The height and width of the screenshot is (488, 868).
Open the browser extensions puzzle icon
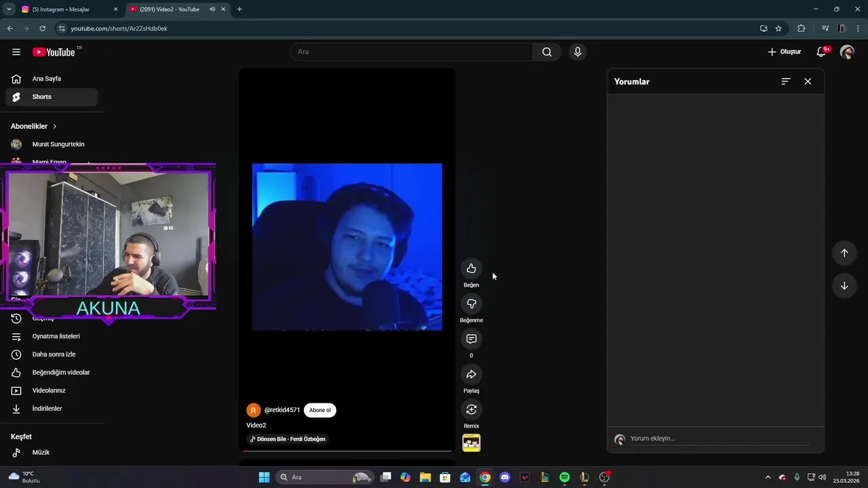click(x=801, y=28)
